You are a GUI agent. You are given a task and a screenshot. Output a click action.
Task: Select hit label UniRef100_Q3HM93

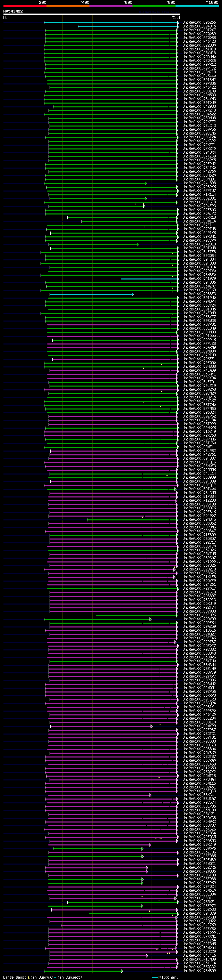point(199,332)
